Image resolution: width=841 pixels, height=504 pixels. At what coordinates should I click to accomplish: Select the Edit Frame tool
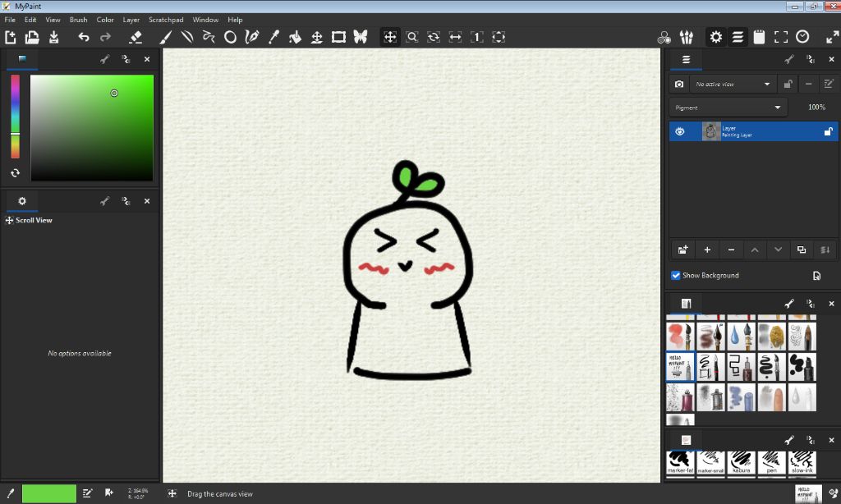pos(338,37)
